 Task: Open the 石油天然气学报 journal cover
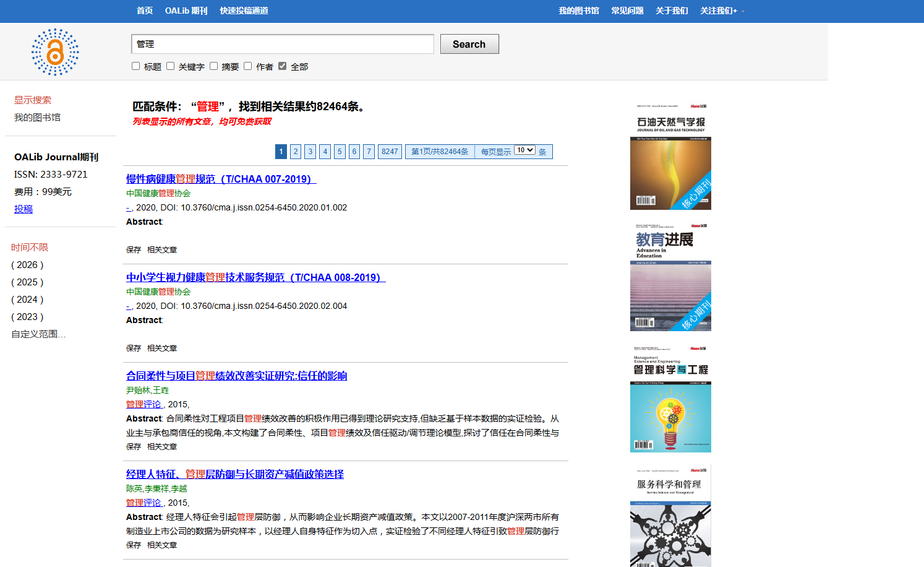point(670,157)
